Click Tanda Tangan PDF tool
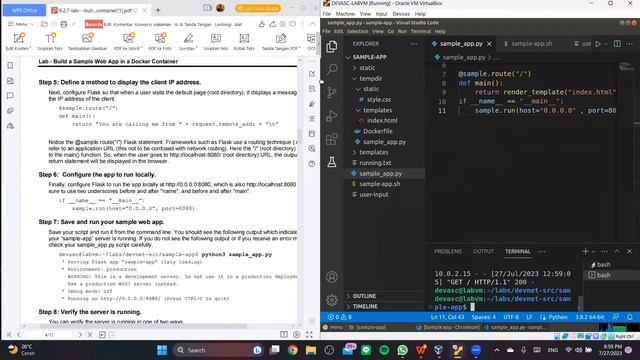Screen dimensions: 640x360 click(281, 42)
